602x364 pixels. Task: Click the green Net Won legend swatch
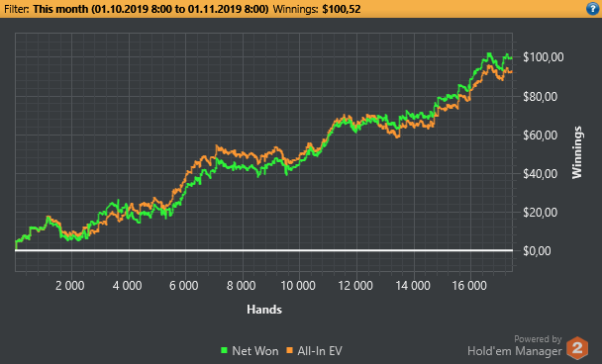(x=224, y=350)
